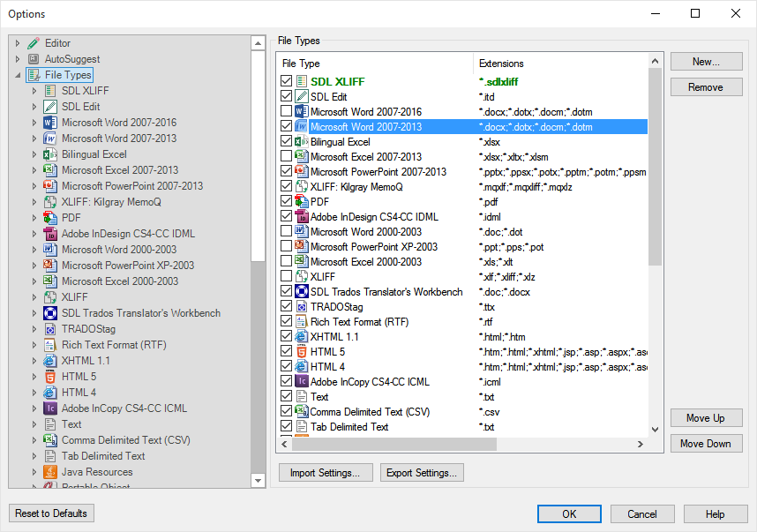Image resolution: width=757 pixels, height=532 pixels.
Task: Click Microsoft Word 2000-2003 icon in list
Action: click(302, 232)
